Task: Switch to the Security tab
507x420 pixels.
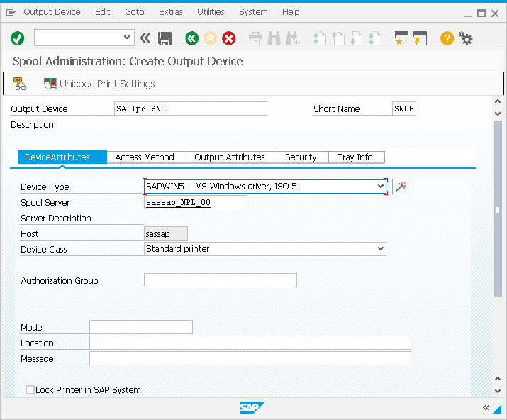Action: [x=303, y=157]
